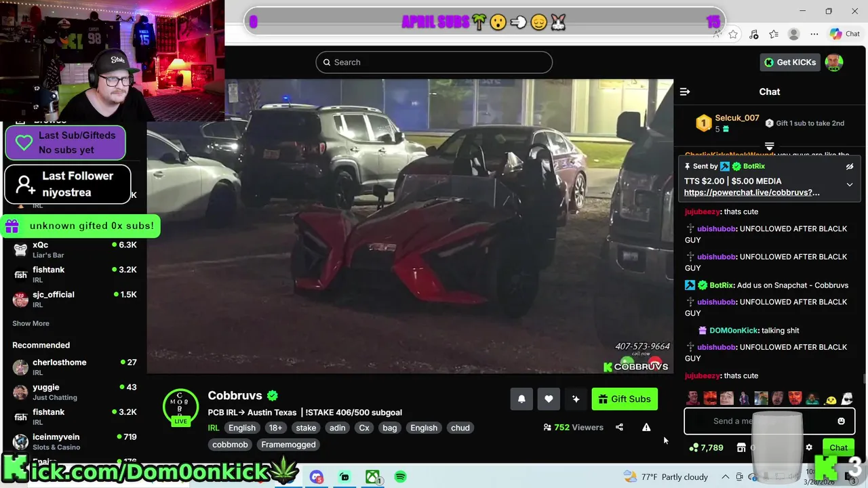Click the sparkle icon beside Gift Subs
Viewport: 868px width, 488px height.
576,399
